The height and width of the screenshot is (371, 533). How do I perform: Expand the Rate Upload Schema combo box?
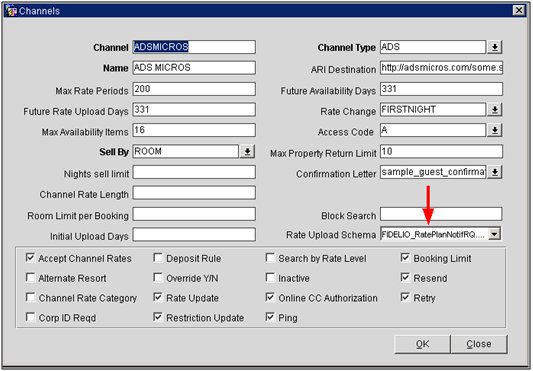494,234
